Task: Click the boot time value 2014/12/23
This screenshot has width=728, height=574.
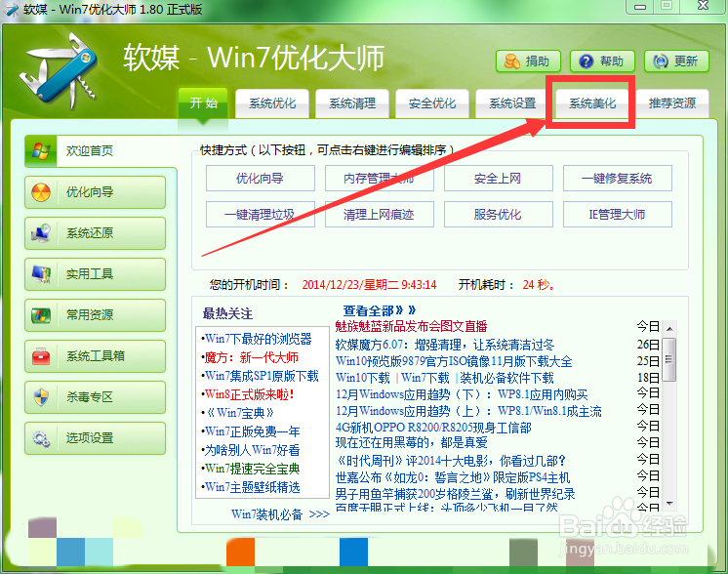Action: pyautogui.click(x=369, y=285)
